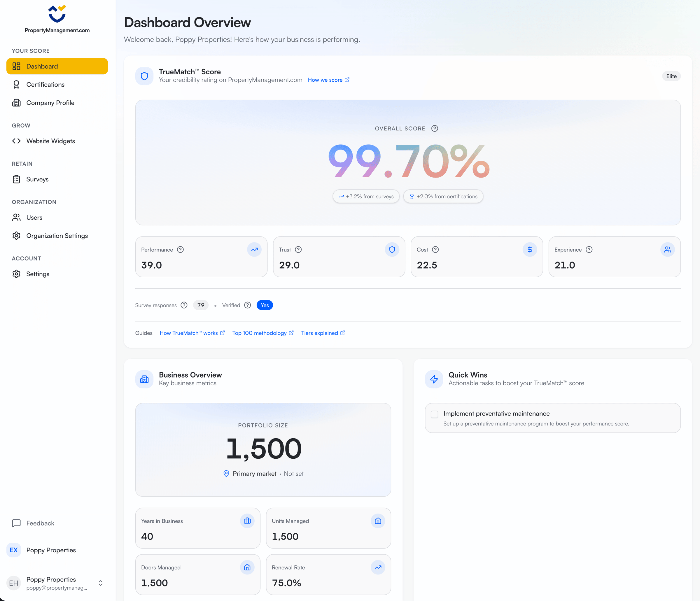Check the Implement preventative maintenance checkbox
This screenshot has height=601, width=700.
tap(435, 414)
